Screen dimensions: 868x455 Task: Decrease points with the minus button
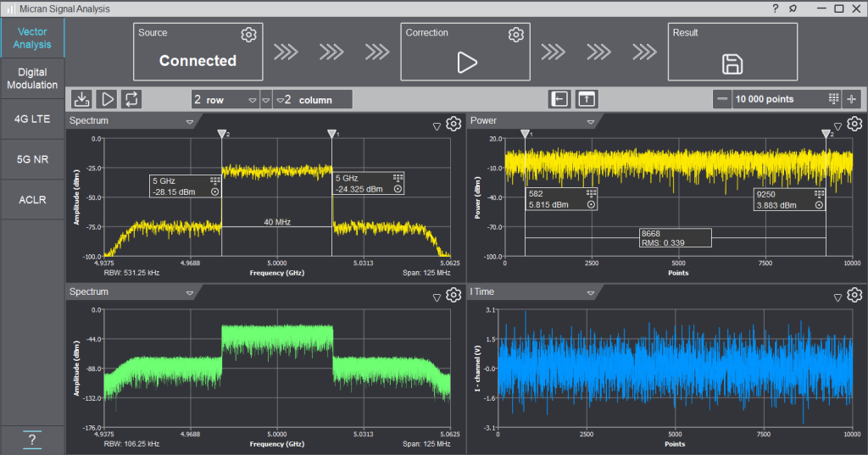pos(722,99)
